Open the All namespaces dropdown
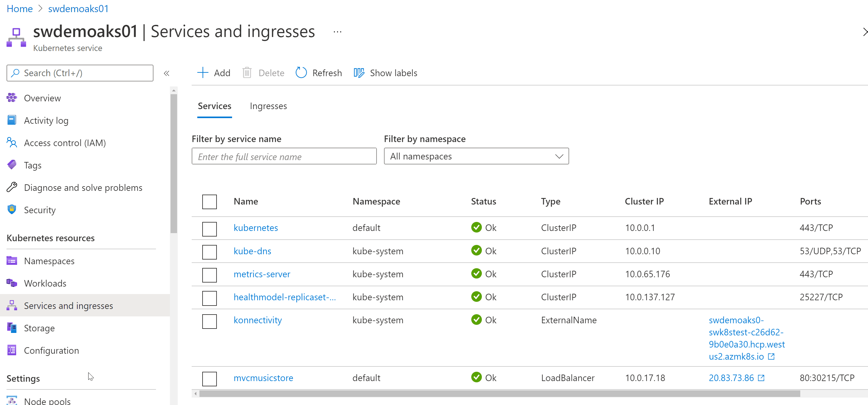Viewport: 868px width, 405px height. click(476, 156)
